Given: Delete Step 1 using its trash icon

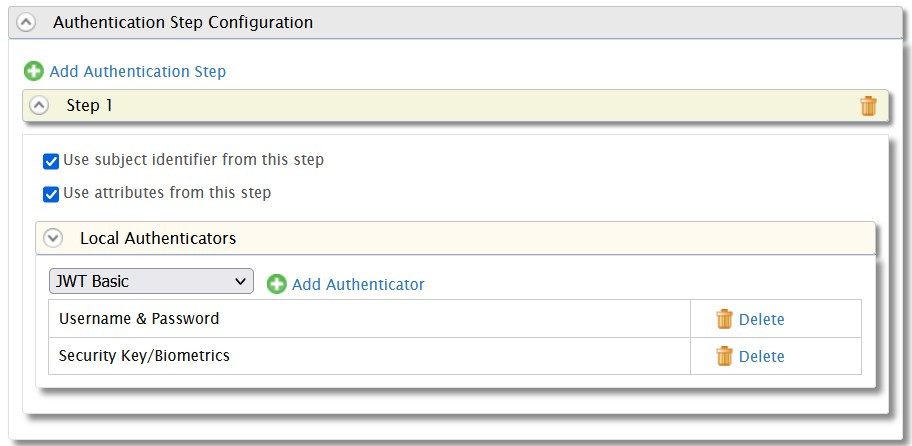Looking at the screenshot, I should tap(868, 106).
